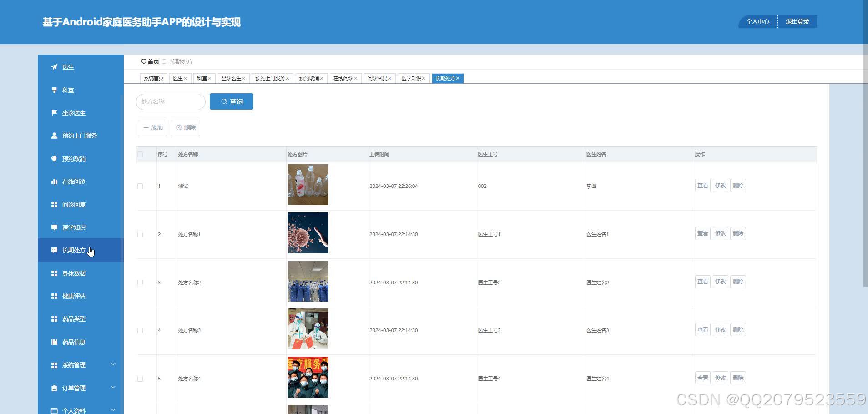Screen dimensions: 868x414
Task: Click the grid icon beside 身体数据
Action: click(54, 273)
